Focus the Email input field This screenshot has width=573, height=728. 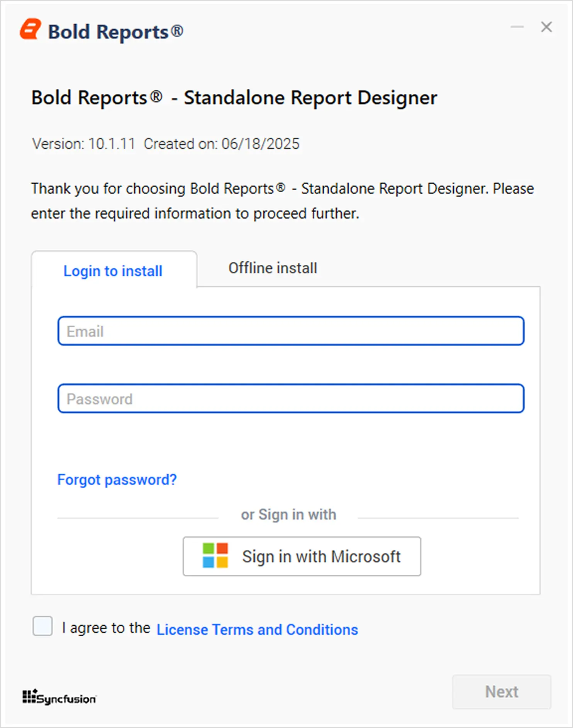pos(291,331)
